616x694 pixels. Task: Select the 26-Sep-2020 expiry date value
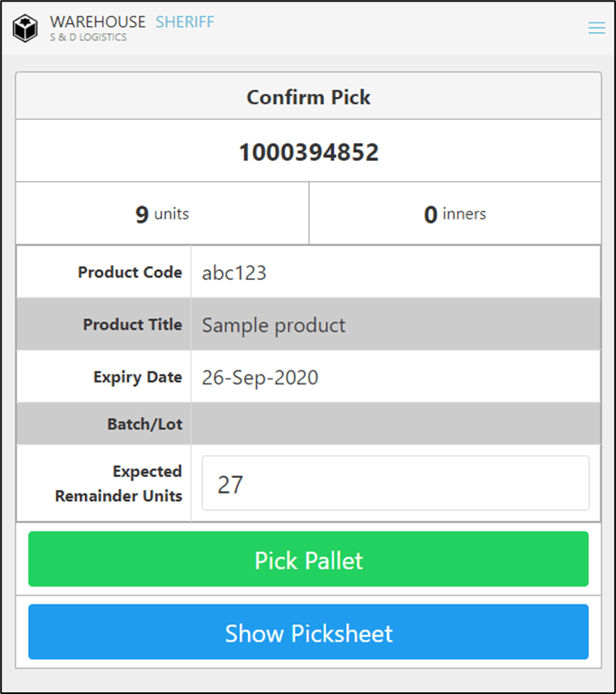tap(260, 378)
